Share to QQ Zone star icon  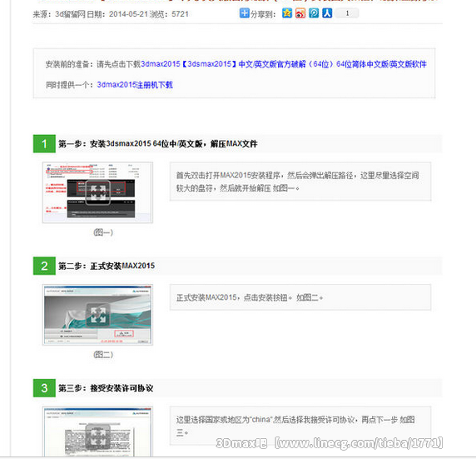coord(287,13)
